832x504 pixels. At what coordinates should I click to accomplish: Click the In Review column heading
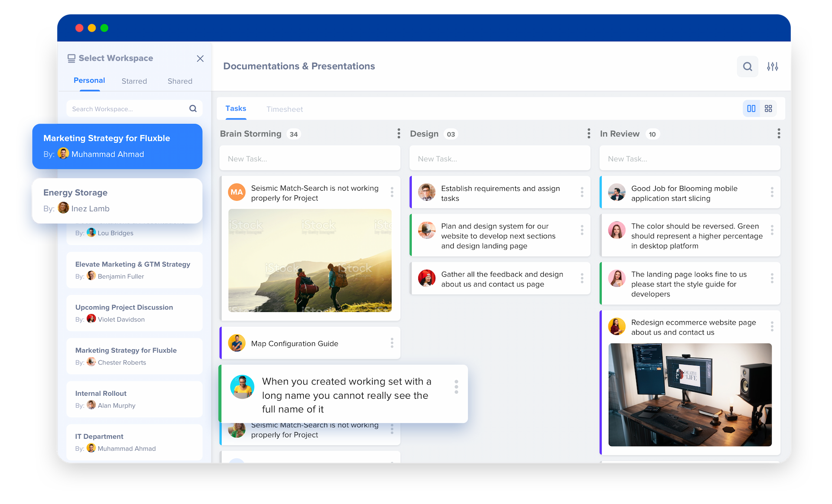(x=620, y=133)
